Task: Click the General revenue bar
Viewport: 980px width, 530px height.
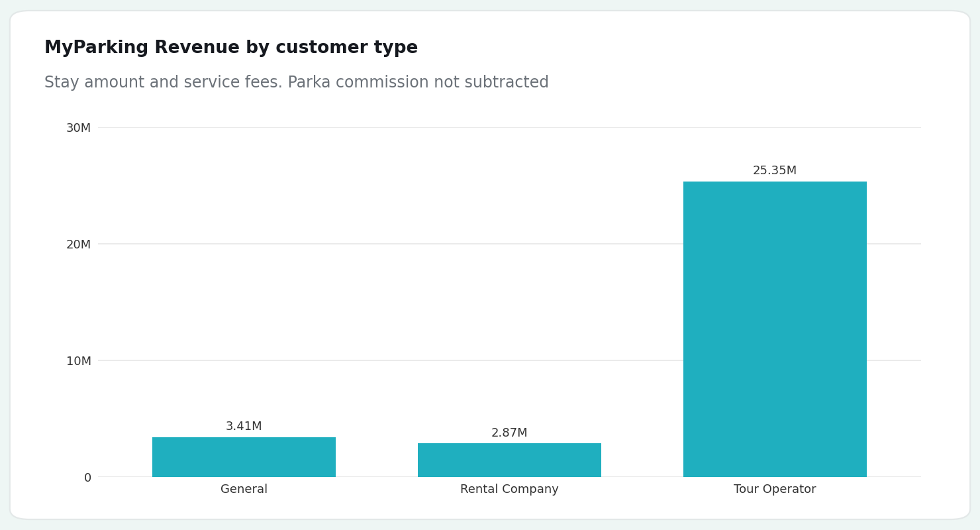Action: [244, 457]
